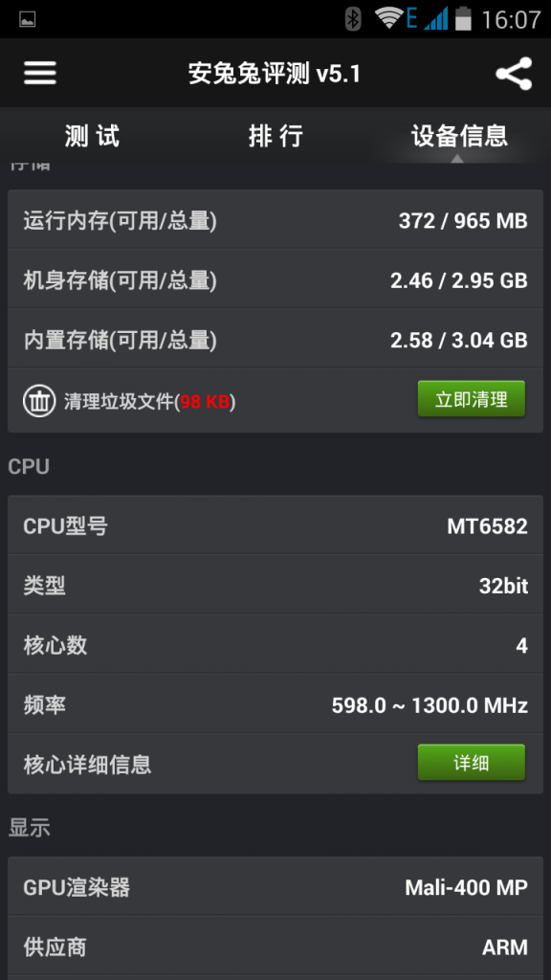Open the hamburger navigation menu
551x980 pixels.
(x=39, y=73)
